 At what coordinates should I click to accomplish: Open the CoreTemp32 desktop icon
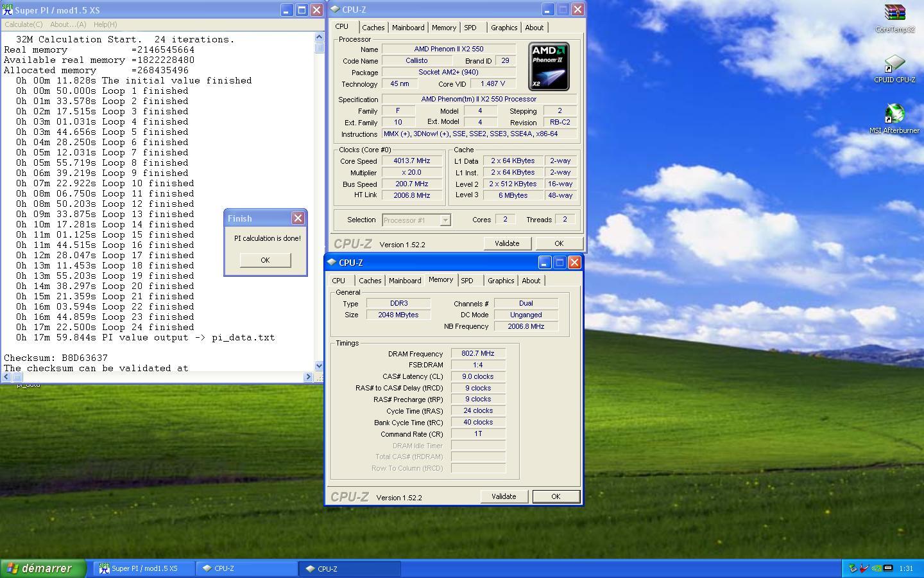[894, 18]
